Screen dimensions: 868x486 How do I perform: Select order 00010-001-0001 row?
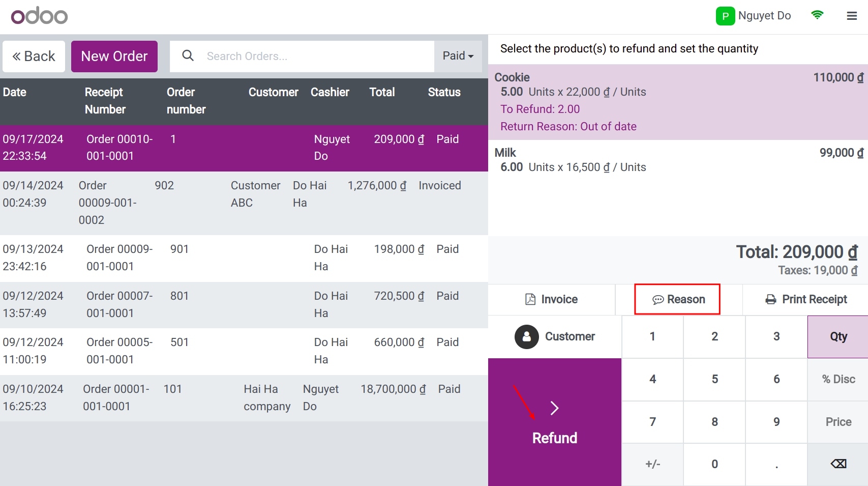pyautogui.click(x=244, y=148)
